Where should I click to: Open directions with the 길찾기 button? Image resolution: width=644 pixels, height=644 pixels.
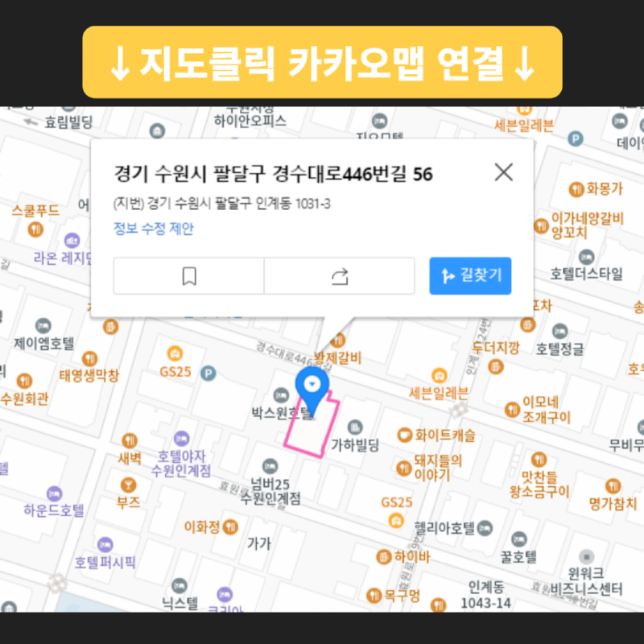[470, 275]
